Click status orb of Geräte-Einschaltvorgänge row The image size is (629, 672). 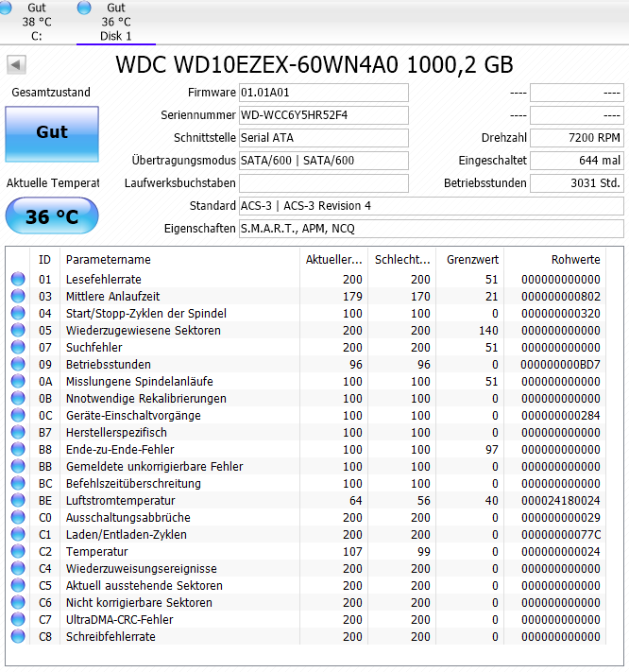coord(18,415)
